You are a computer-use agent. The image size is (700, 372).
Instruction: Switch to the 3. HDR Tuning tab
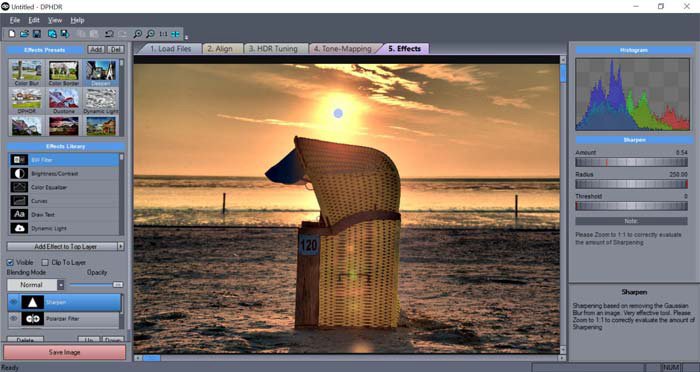(276, 49)
